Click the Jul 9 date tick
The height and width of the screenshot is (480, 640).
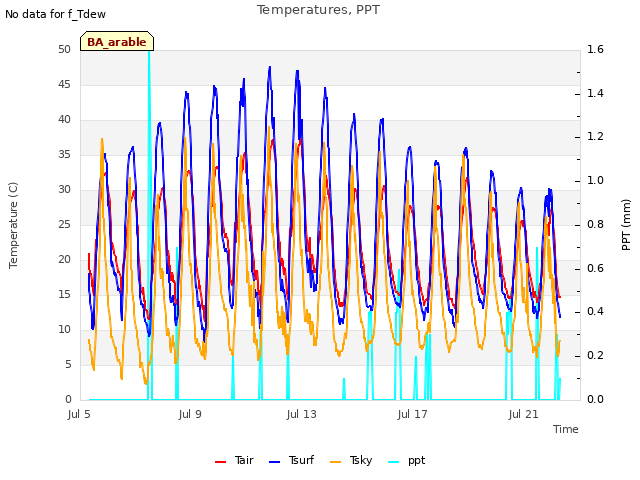[x=190, y=414]
